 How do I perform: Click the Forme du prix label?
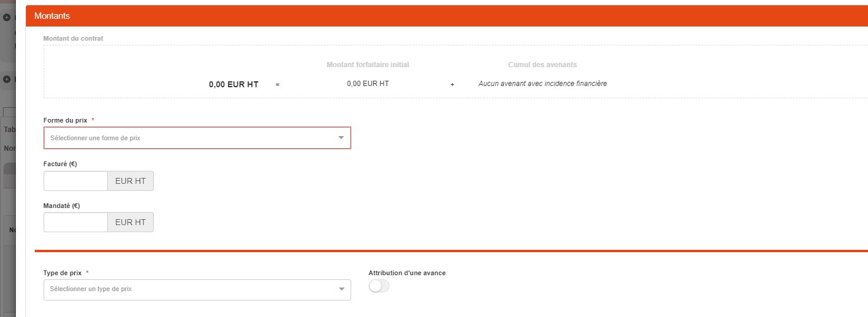[65, 120]
